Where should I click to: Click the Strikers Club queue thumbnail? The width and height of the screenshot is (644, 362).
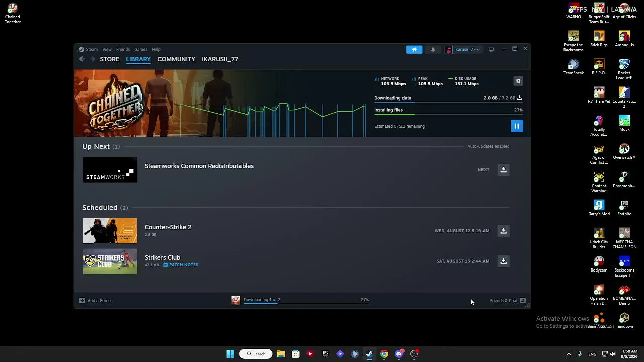(x=110, y=261)
